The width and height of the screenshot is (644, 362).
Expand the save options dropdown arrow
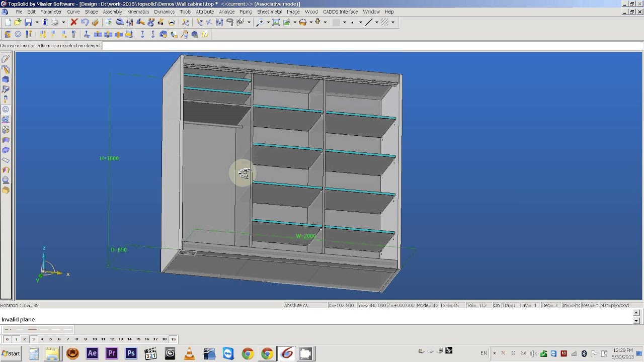pyautogui.click(x=37, y=22)
